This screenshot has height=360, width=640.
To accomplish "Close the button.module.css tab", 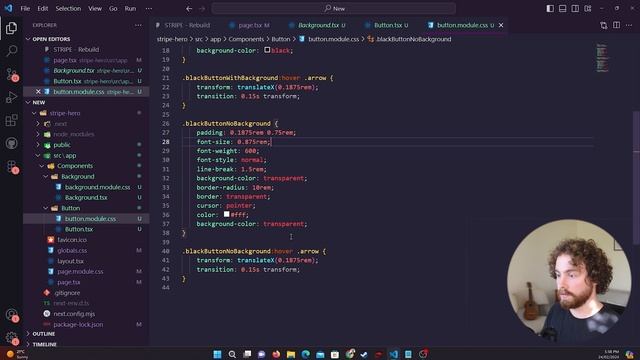I will click(501, 25).
